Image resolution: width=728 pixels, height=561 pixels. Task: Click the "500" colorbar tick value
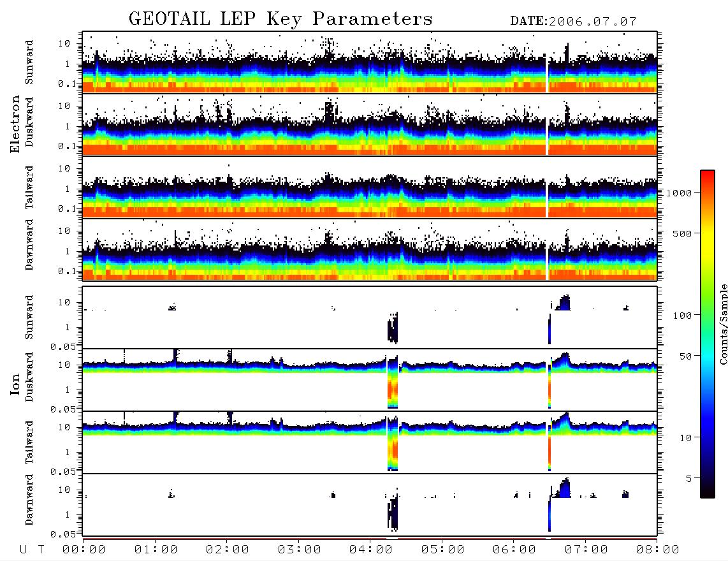[682, 233]
